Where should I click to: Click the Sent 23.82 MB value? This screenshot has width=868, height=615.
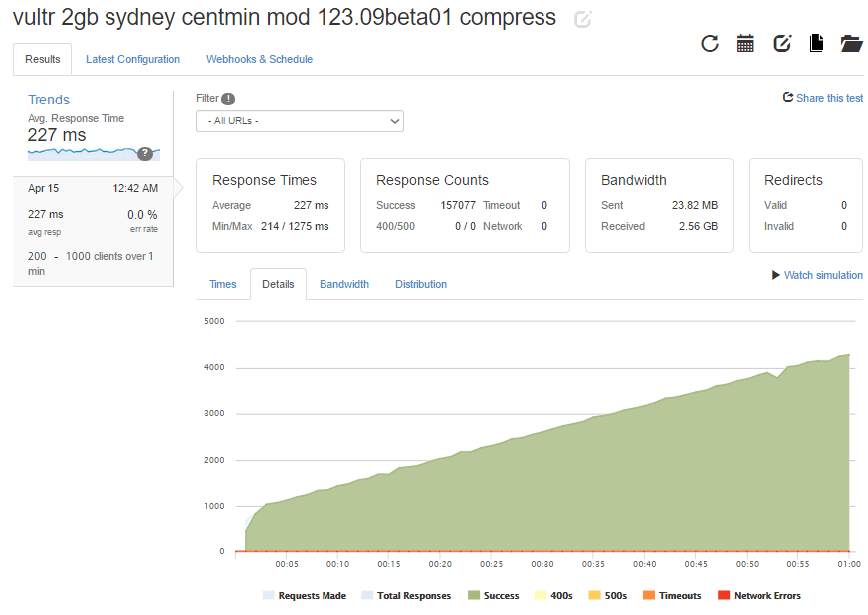click(x=695, y=205)
